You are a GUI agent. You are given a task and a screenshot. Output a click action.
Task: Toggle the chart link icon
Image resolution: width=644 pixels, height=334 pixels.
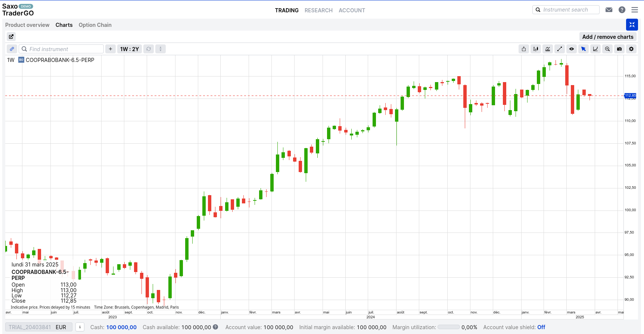point(12,49)
